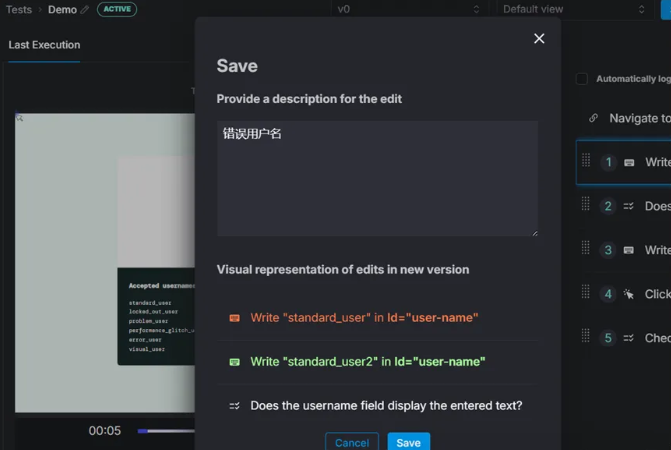Edit the Demo test name pencil icon
The image size is (671, 450).
tap(85, 9)
